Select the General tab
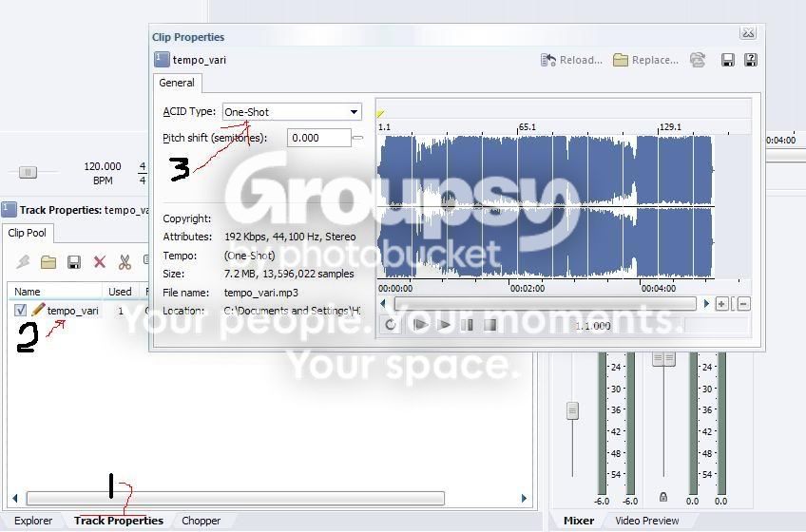Image resolution: width=806 pixels, height=532 pixels. click(x=177, y=83)
